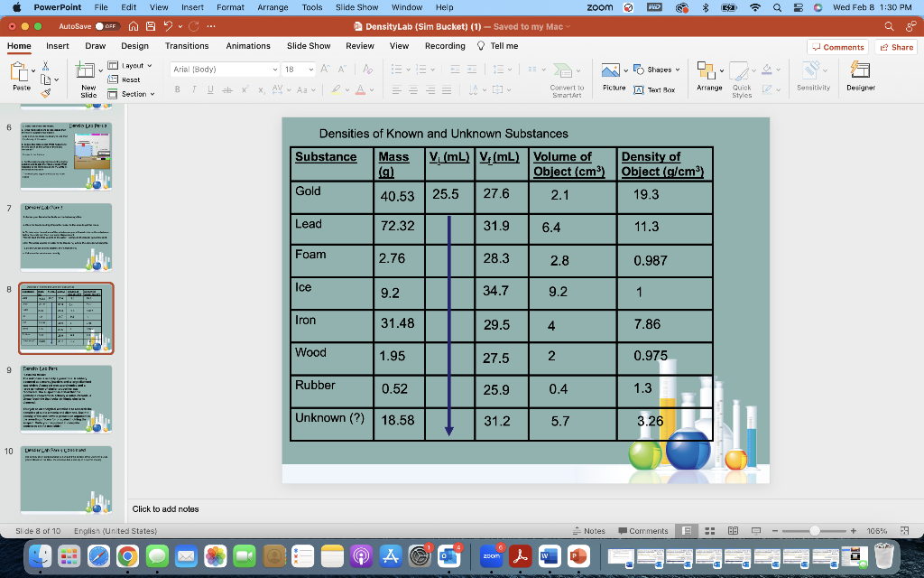Image resolution: width=924 pixels, height=578 pixels.
Task: Switch to Insert tab
Action: click(x=57, y=46)
